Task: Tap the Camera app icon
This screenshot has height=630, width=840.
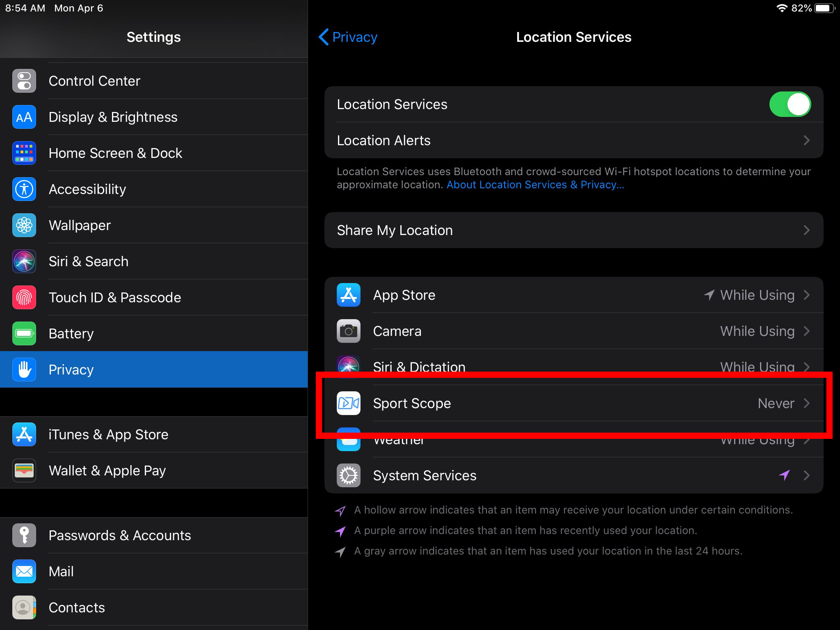Action: coord(349,331)
